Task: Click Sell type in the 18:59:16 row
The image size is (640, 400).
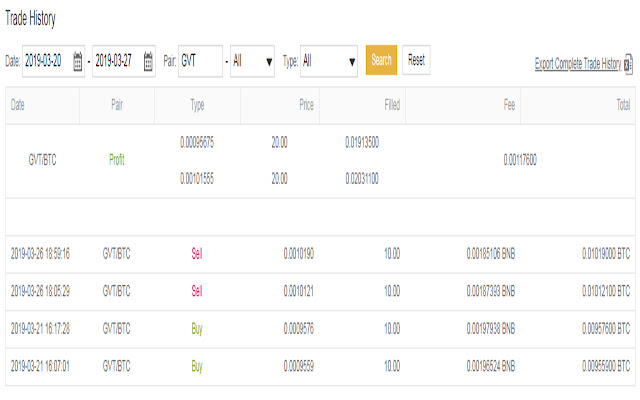Action: [x=197, y=254]
